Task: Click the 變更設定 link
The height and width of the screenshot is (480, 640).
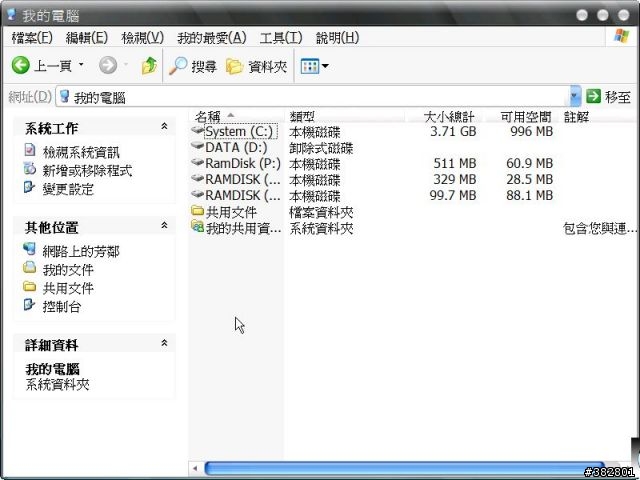Action: click(x=68, y=189)
